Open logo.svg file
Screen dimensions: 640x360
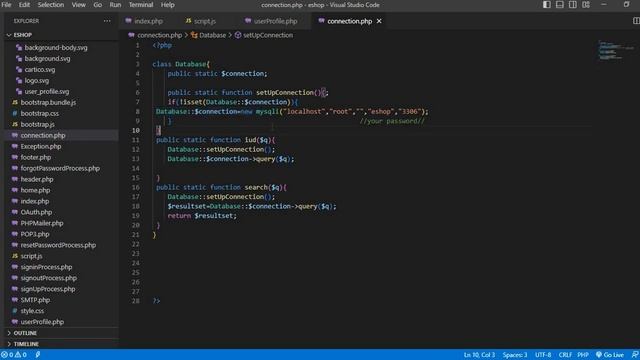coord(36,81)
